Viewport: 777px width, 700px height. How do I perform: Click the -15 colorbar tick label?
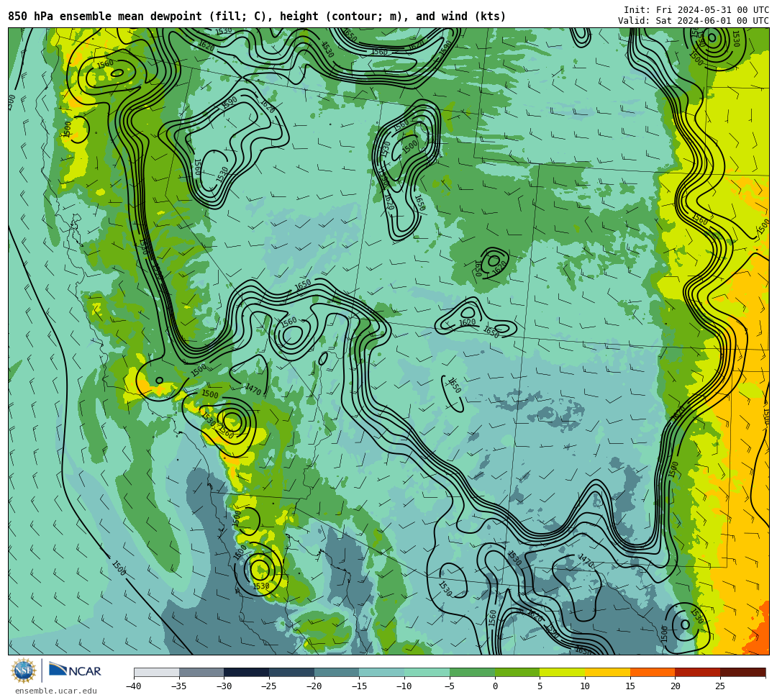click(359, 686)
